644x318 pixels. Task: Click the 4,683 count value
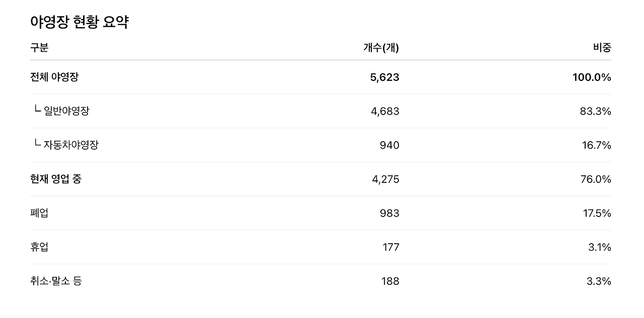pyautogui.click(x=385, y=112)
